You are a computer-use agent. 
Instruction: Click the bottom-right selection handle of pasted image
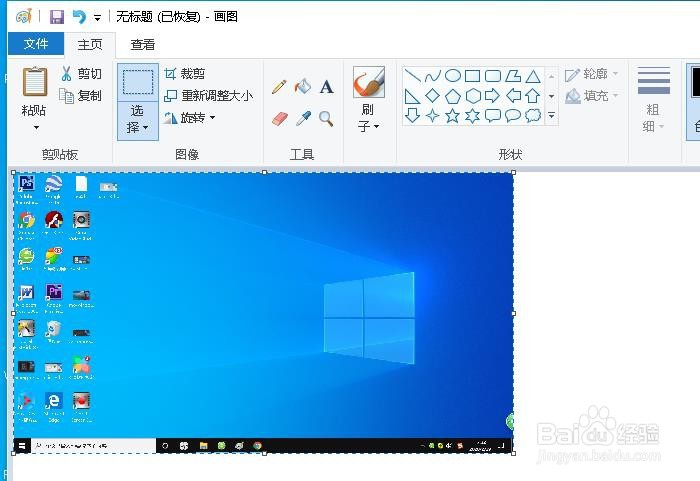[x=513, y=453]
